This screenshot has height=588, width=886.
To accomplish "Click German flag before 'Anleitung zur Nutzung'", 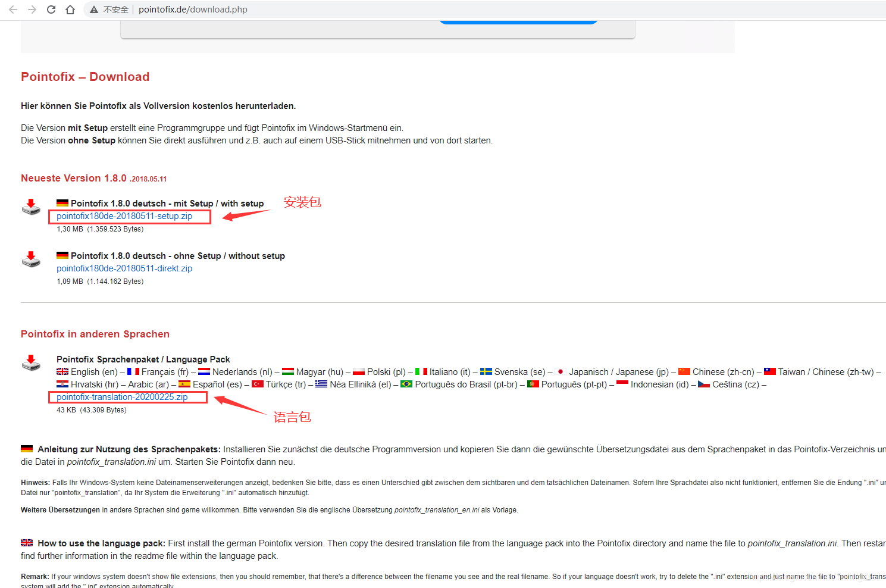I will click(27, 449).
